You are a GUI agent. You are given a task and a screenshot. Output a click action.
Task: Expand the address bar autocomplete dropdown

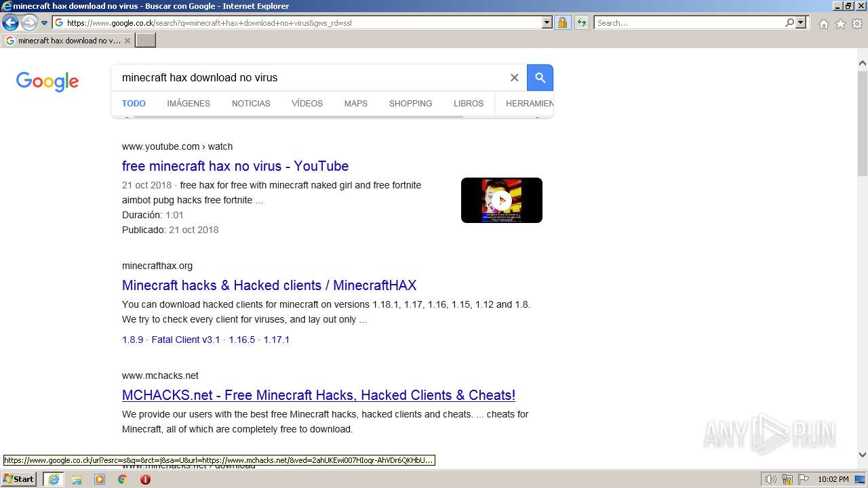pyautogui.click(x=547, y=22)
